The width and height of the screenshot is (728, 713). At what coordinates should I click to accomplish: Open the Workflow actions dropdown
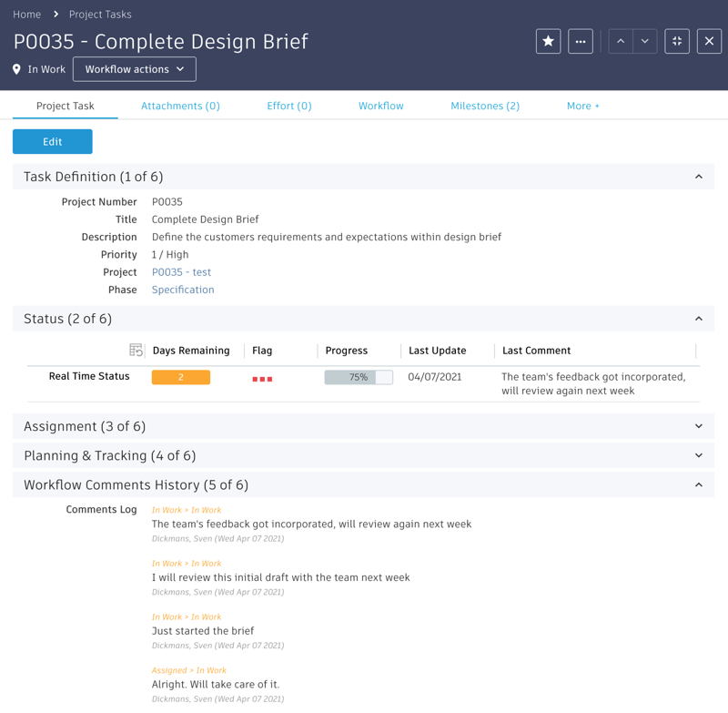tap(135, 69)
